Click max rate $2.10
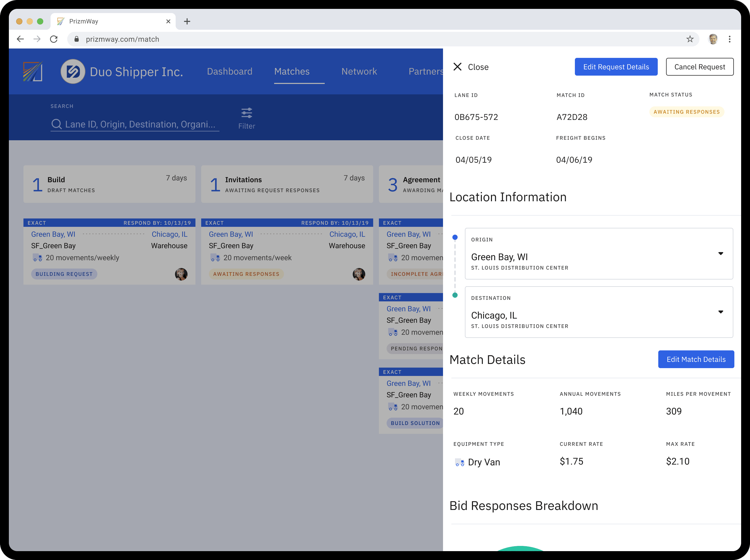This screenshot has height=560, width=750. click(x=678, y=461)
